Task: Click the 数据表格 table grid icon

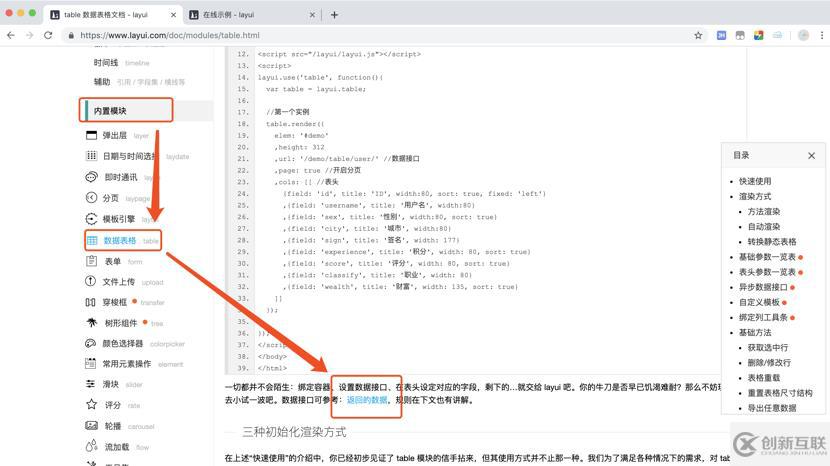Action: pyautogui.click(x=92, y=240)
